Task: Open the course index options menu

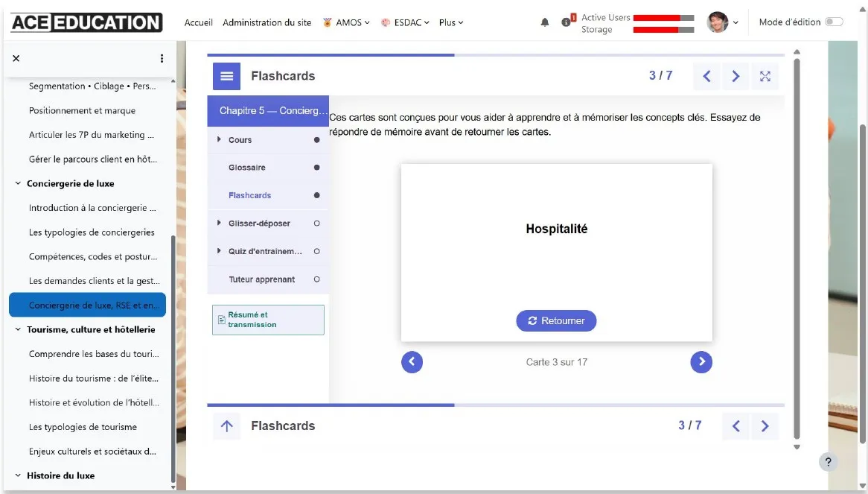Action: [x=162, y=58]
